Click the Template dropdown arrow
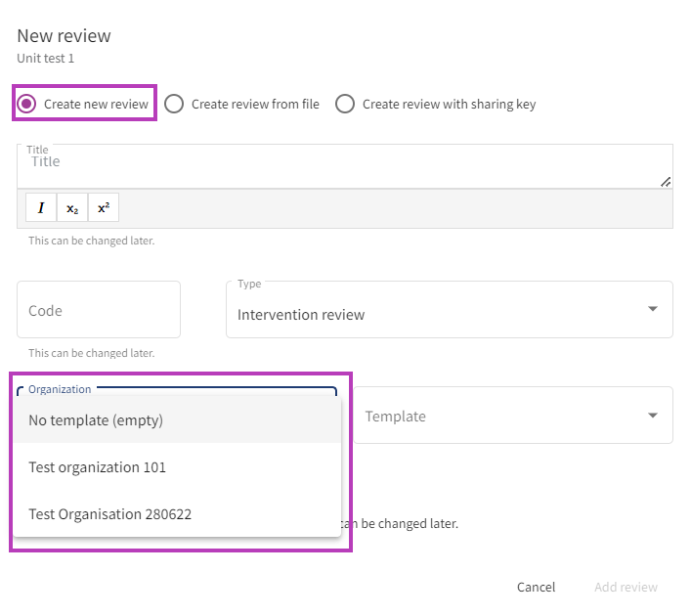This screenshot has width=691, height=616. (x=653, y=416)
